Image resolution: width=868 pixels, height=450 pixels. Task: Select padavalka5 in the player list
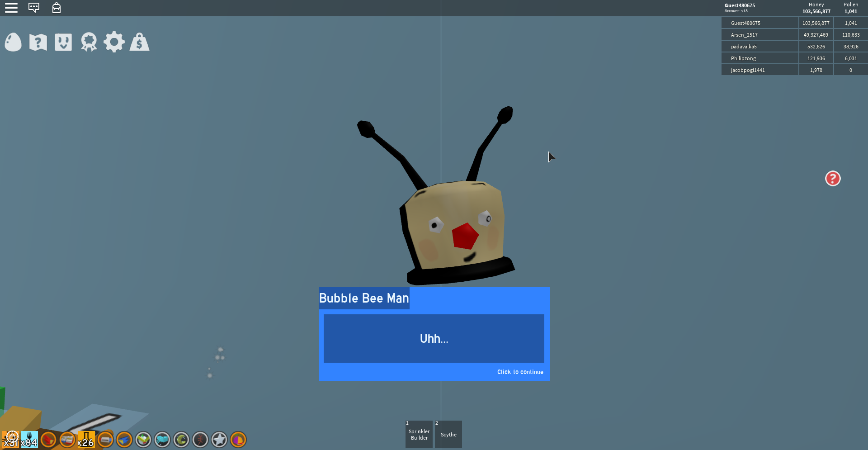(x=744, y=47)
